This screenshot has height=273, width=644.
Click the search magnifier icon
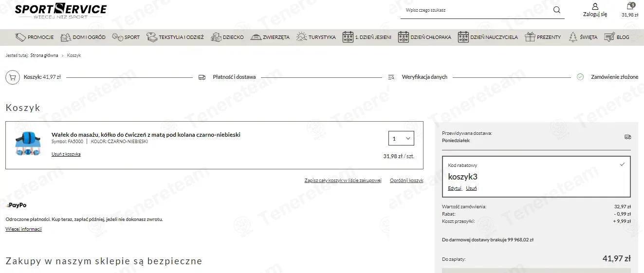(x=557, y=10)
